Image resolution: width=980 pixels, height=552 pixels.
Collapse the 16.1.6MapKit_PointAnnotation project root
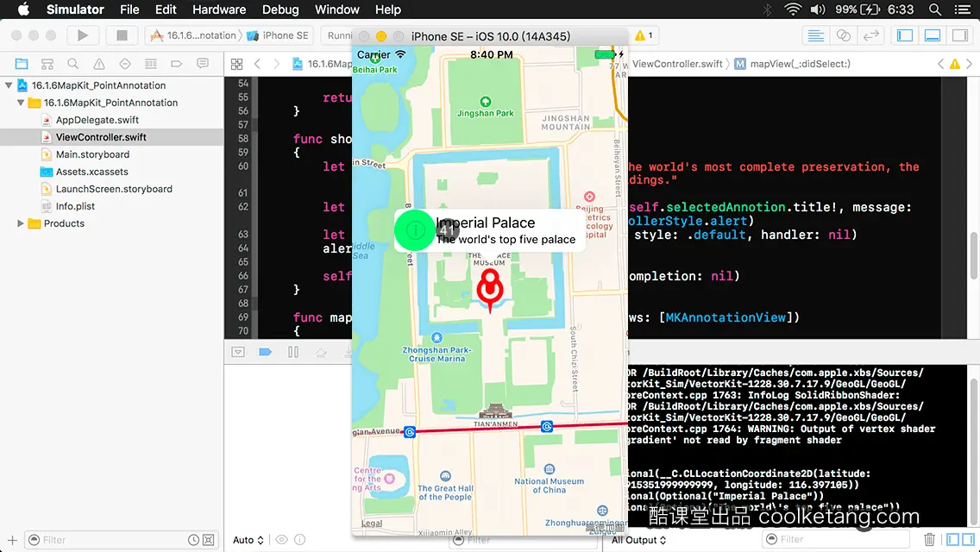(9, 85)
